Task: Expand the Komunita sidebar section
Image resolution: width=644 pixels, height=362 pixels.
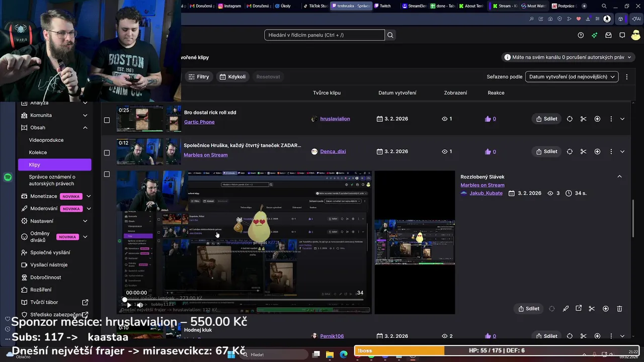Action: [x=85, y=115]
